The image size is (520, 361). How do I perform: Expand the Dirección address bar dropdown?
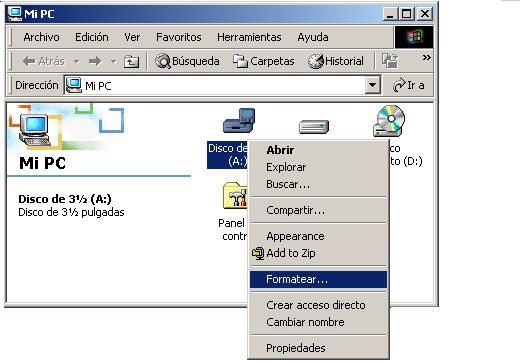coord(372,85)
